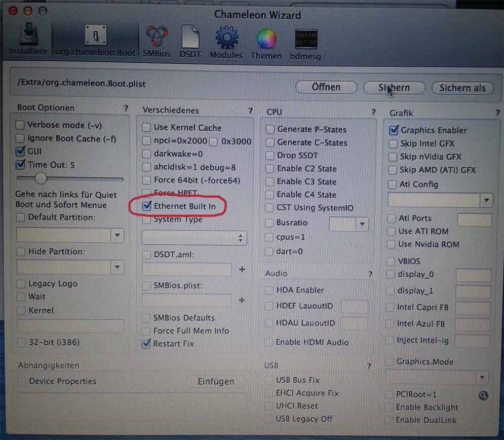Click the Ati Ports value field
Screen dimensions: 504x440
[475, 219]
